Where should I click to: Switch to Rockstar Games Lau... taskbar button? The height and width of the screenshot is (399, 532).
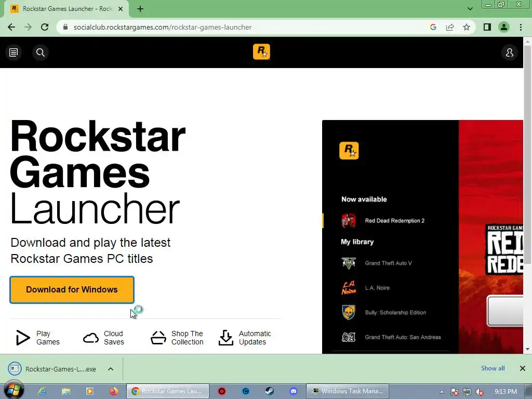[168, 391]
